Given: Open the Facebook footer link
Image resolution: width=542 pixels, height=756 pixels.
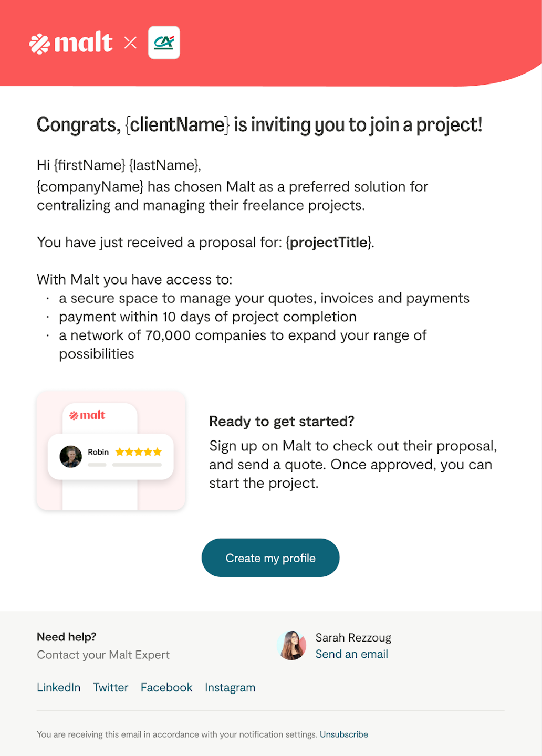Looking at the screenshot, I should tap(166, 688).
